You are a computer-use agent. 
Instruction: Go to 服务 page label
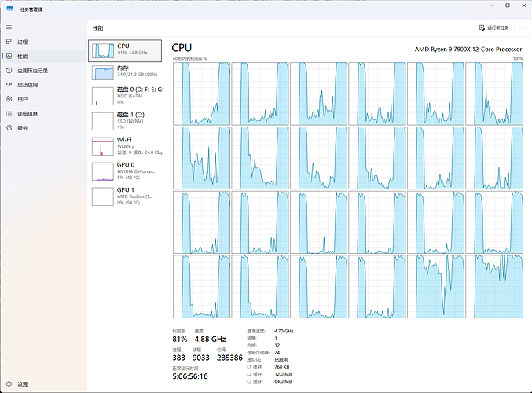click(x=22, y=128)
